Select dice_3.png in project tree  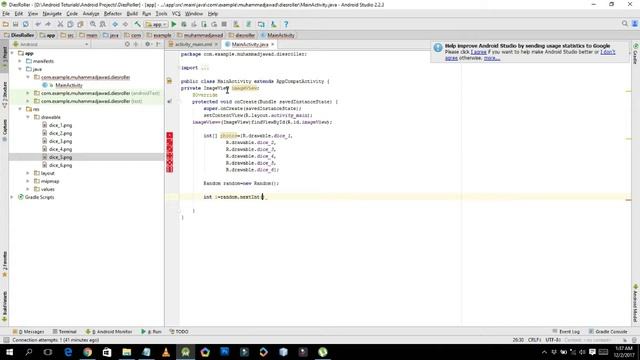tap(60, 141)
